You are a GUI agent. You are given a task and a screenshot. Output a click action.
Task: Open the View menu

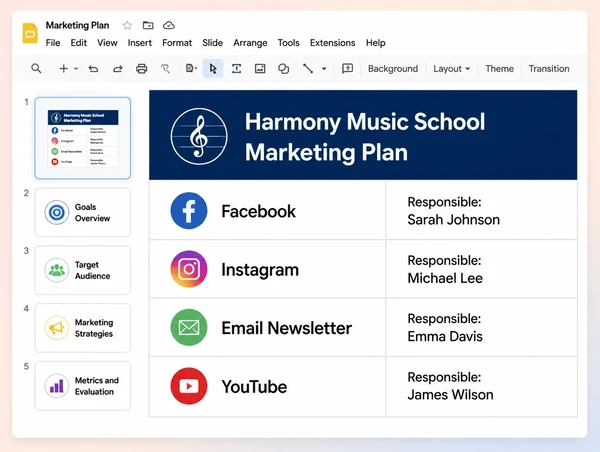click(x=107, y=43)
